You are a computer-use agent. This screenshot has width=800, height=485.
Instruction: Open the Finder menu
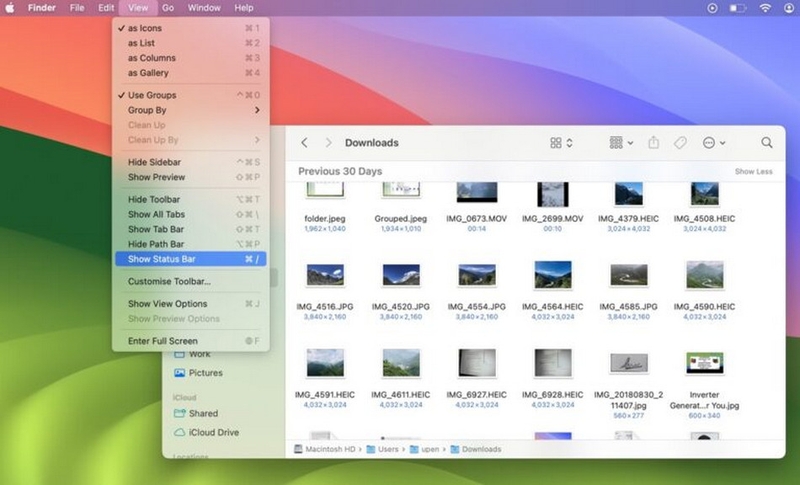tap(41, 8)
